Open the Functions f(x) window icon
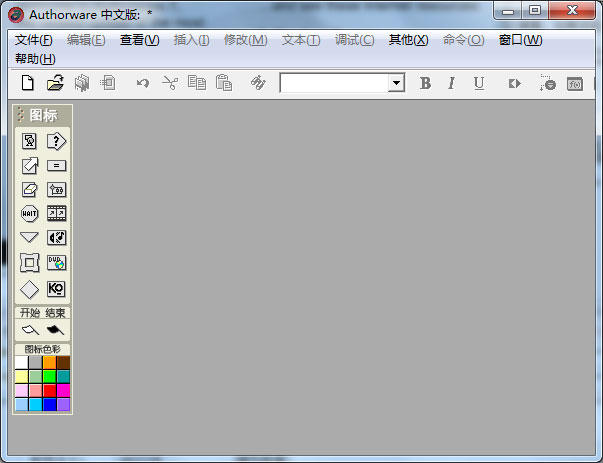603x463 pixels. coord(575,84)
